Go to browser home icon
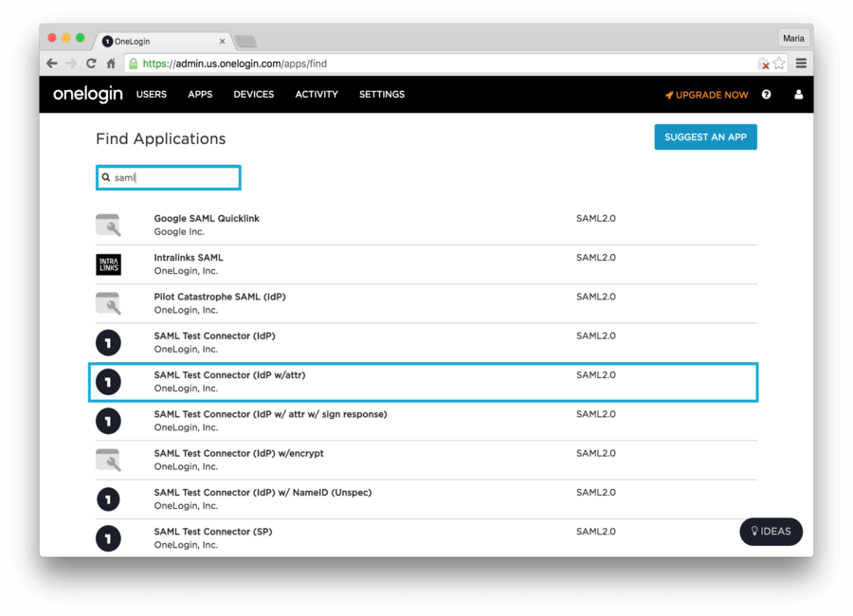This screenshot has height=616, width=853. pyautogui.click(x=111, y=63)
